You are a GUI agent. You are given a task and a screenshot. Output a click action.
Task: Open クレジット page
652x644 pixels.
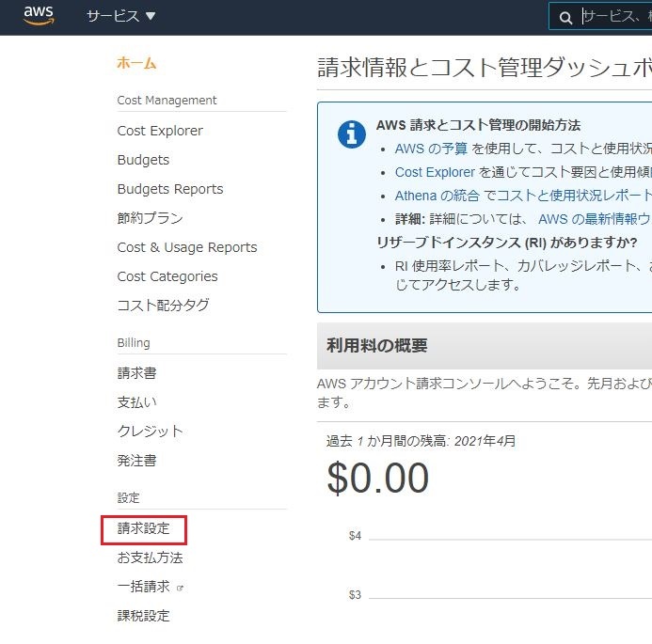(x=151, y=432)
